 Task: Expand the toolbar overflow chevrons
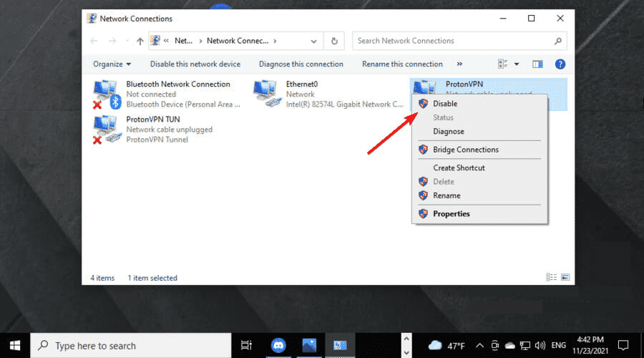459,64
